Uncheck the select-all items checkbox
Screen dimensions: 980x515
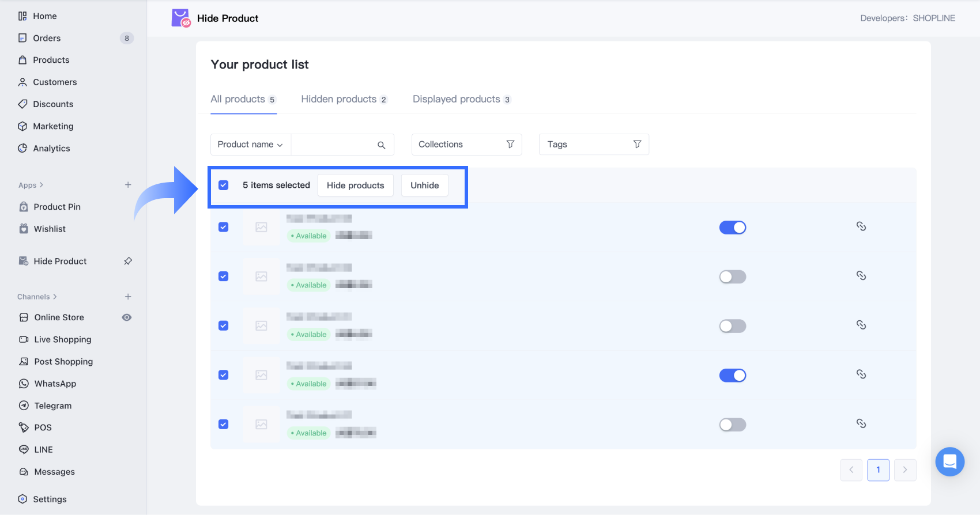224,185
